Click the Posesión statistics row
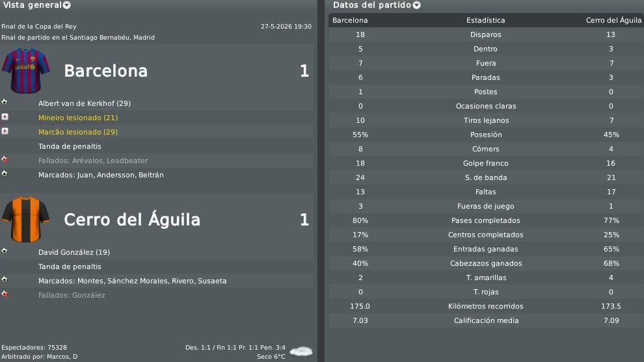Screen dimensions: 644x362 click(486, 135)
